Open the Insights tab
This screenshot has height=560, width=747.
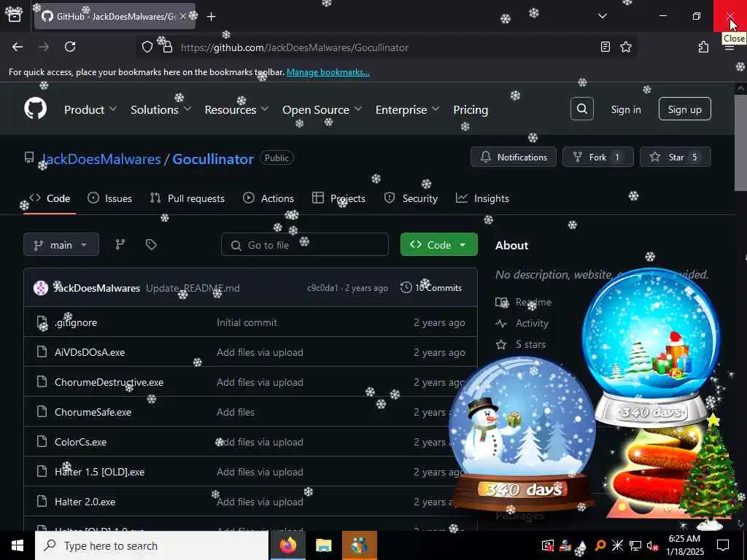483,198
